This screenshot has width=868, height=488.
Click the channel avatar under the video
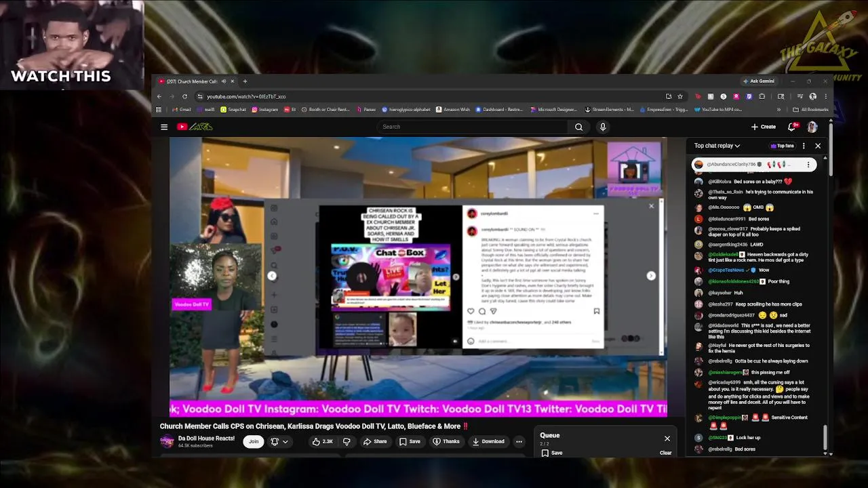(167, 442)
